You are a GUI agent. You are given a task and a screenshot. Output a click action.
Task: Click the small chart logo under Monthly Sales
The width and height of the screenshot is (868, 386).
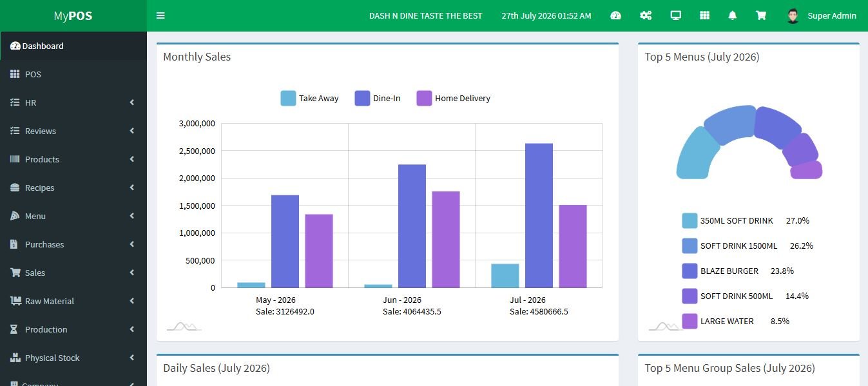pos(184,327)
